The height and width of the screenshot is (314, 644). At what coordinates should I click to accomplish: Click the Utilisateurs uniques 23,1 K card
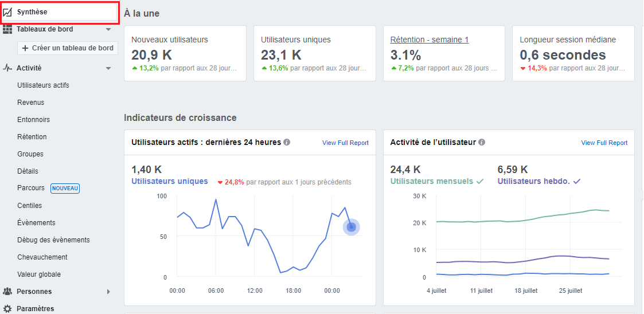pos(315,53)
